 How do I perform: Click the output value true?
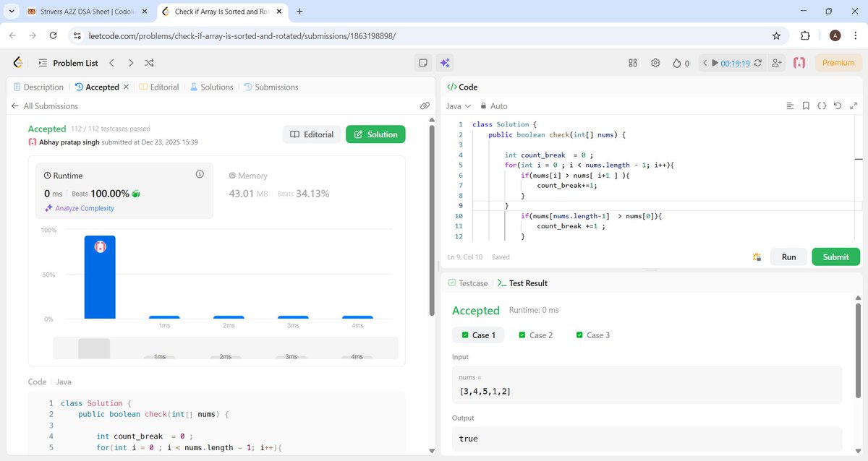(469, 439)
